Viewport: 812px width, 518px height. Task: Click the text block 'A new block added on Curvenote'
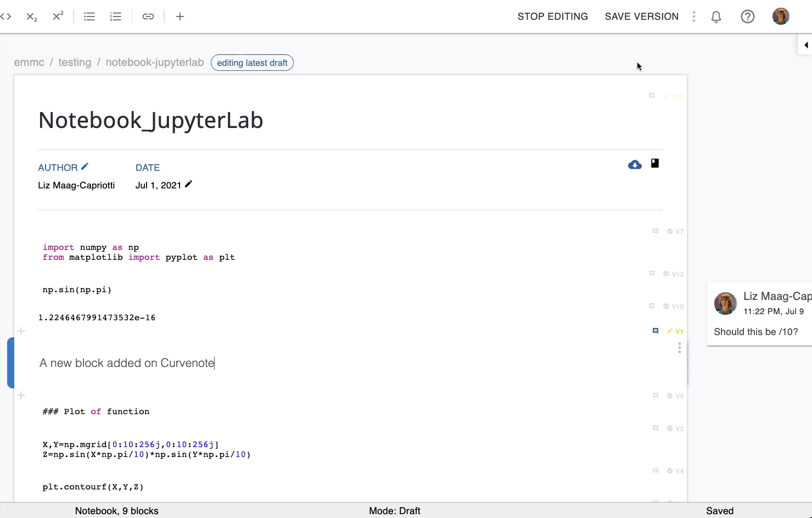coord(127,363)
